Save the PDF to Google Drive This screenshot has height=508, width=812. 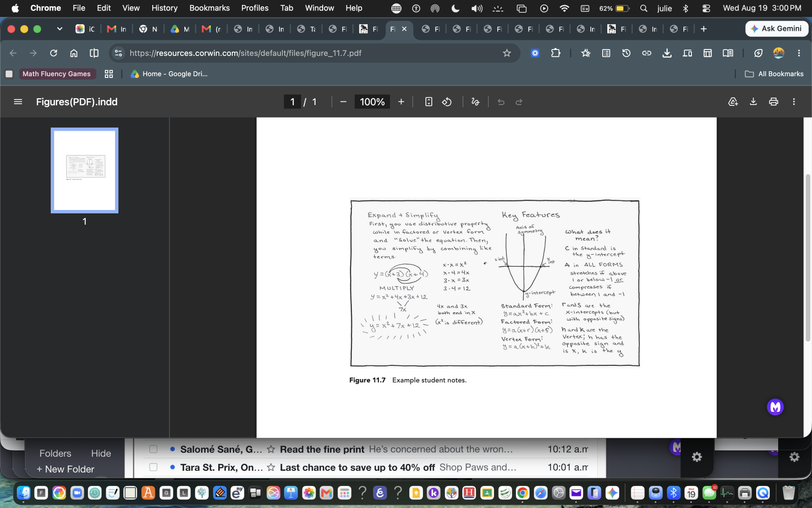coord(733,102)
